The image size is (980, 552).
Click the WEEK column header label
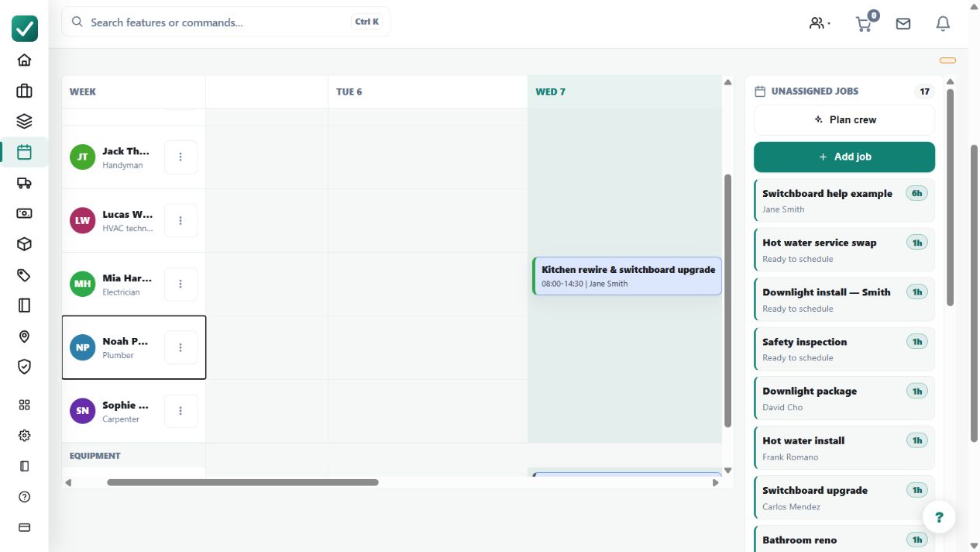[x=83, y=91]
